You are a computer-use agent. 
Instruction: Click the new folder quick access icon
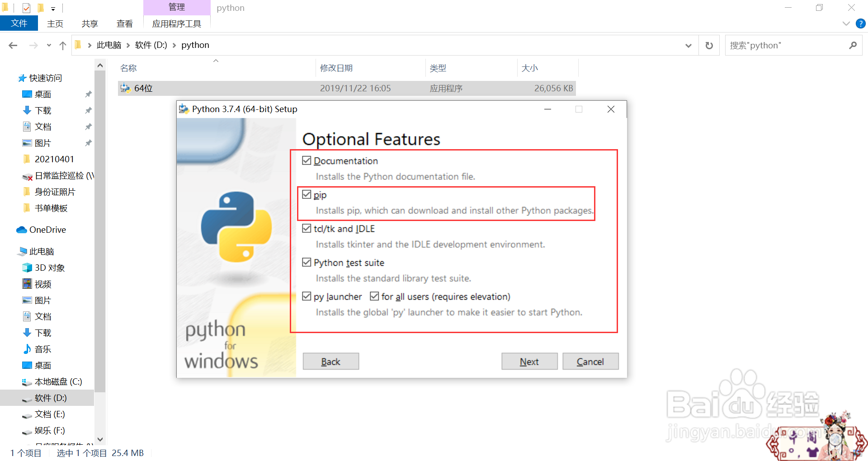click(x=40, y=8)
